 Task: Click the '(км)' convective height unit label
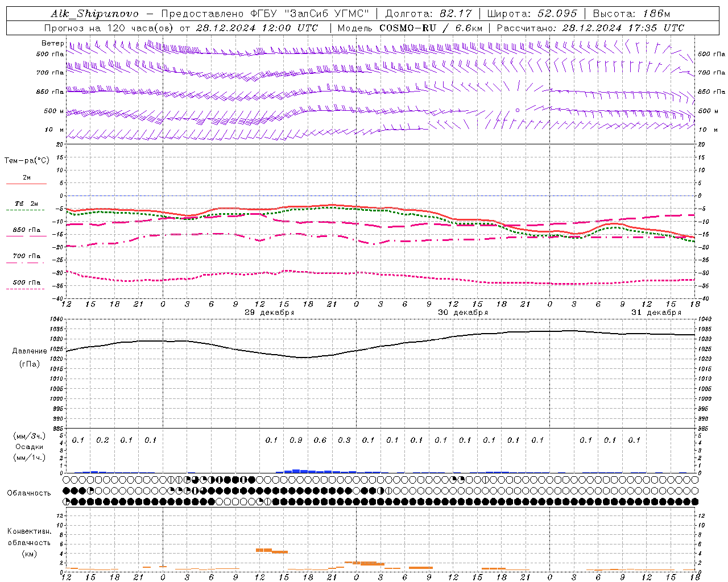(x=29, y=554)
